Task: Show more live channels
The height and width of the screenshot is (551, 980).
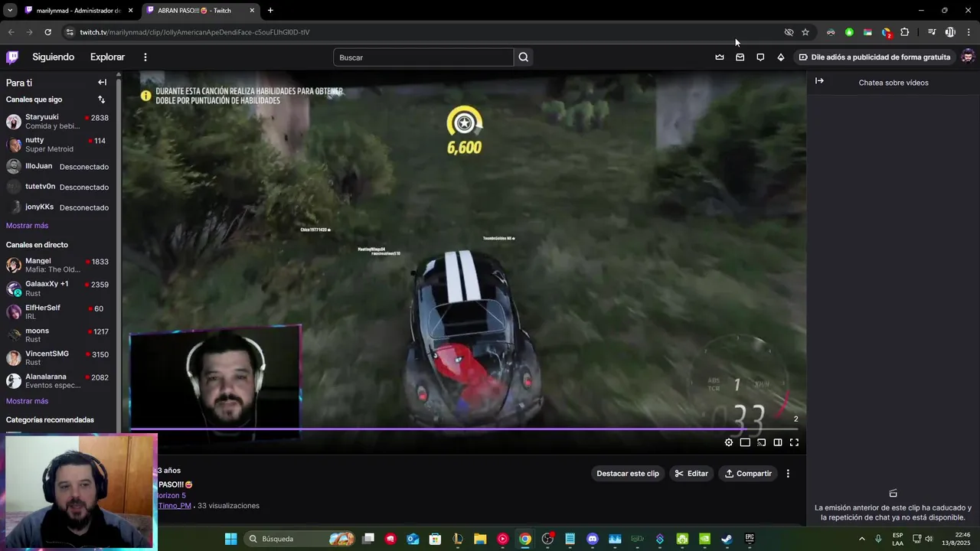Action: click(x=27, y=401)
